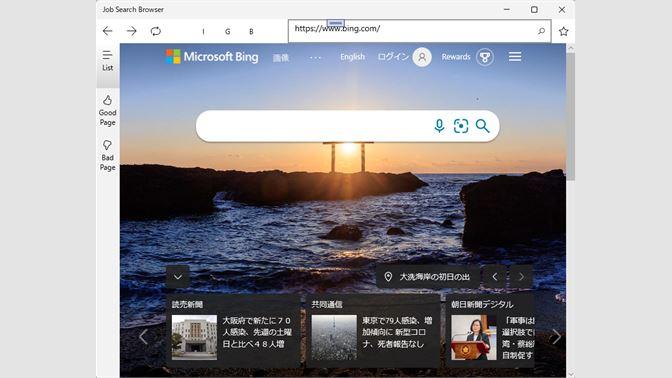
Task: Start voice search with microphone icon
Action: point(439,126)
